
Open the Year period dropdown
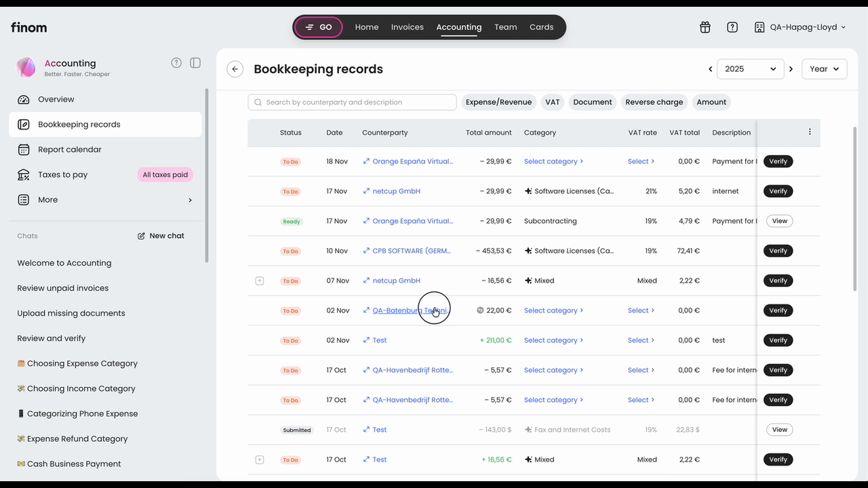pyautogui.click(x=825, y=69)
